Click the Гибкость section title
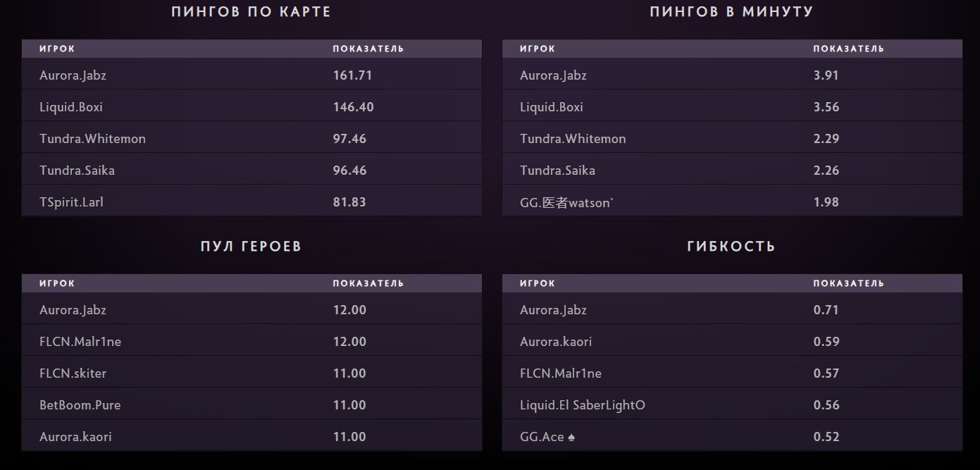Screen dimensions: 980x470 click(x=731, y=246)
